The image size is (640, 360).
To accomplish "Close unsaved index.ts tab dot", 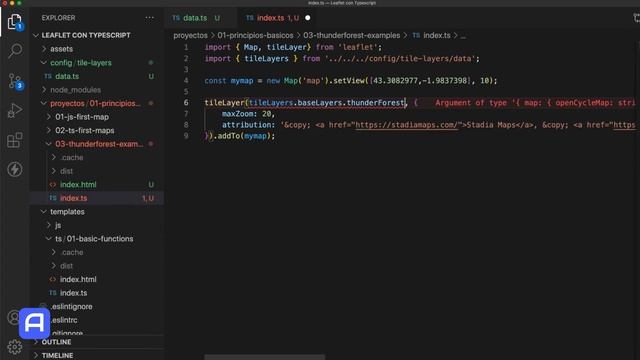I will 308,18.
